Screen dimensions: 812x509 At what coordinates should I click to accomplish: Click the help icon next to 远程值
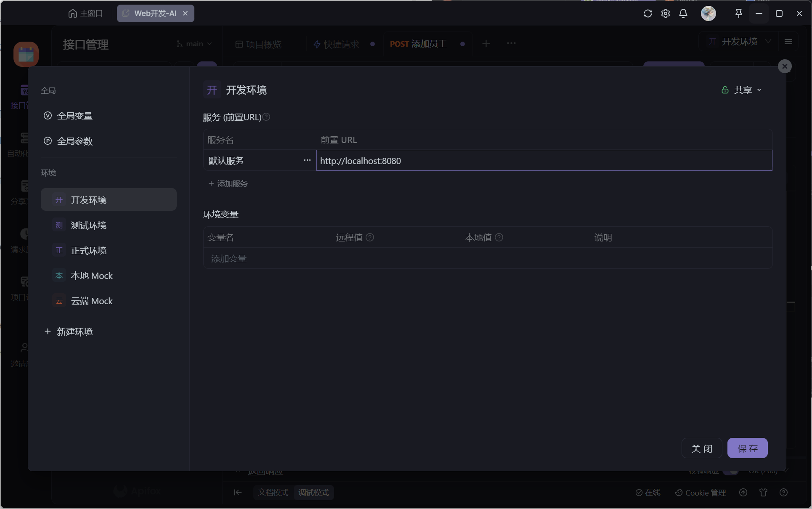coord(370,237)
